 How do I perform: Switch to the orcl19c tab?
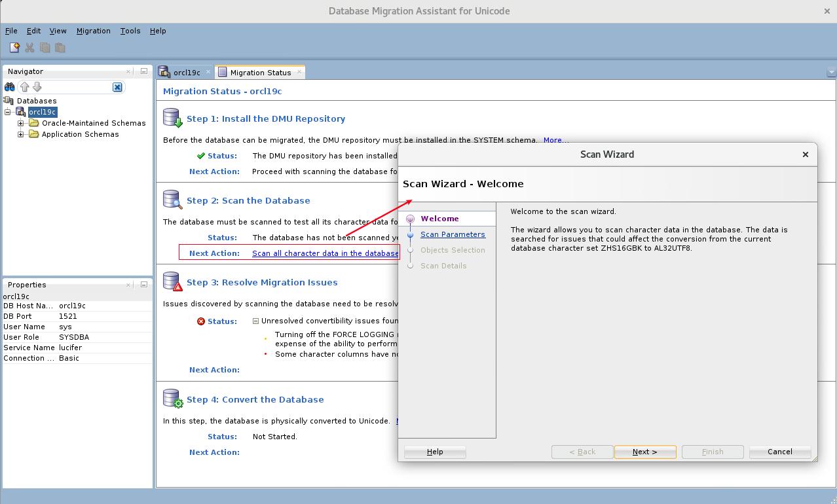click(x=186, y=72)
